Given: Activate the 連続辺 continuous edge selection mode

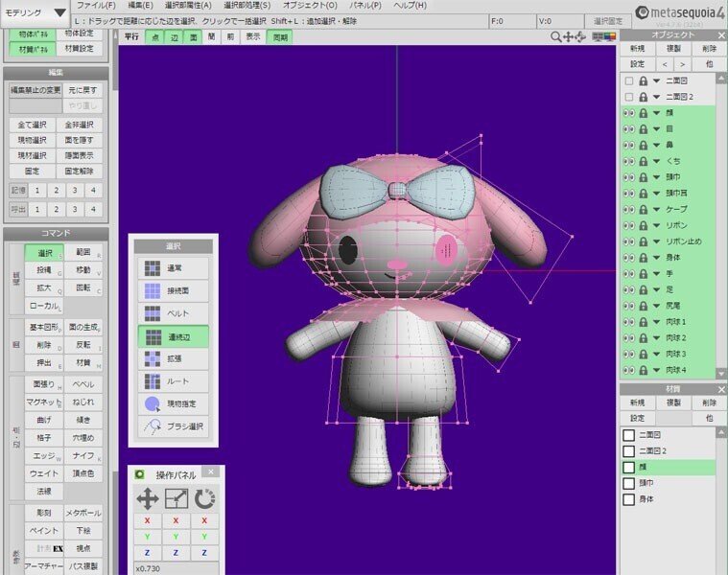Looking at the screenshot, I should click(x=174, y=336).
